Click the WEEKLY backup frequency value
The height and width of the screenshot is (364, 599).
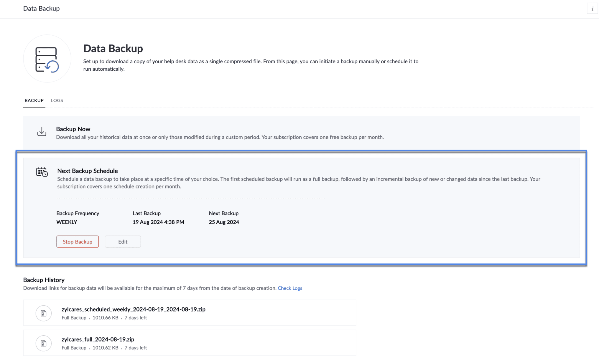pos(67,222)
